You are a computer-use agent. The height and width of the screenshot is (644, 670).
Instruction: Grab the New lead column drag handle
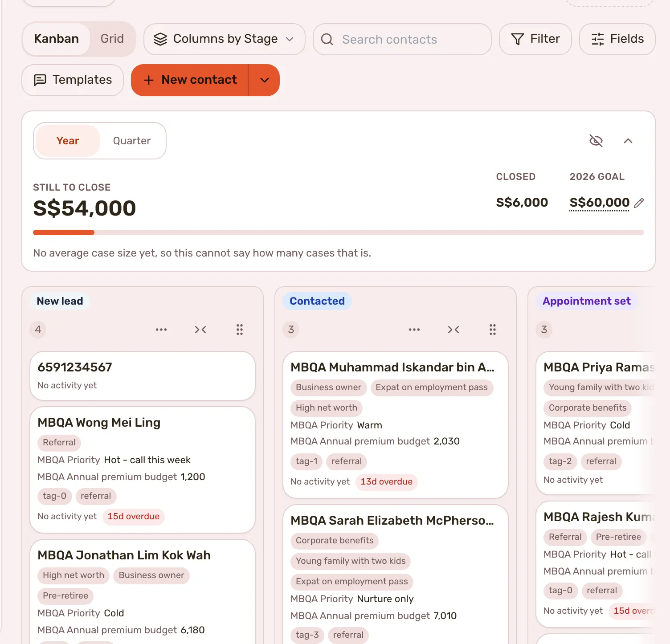tap(240, 330)
